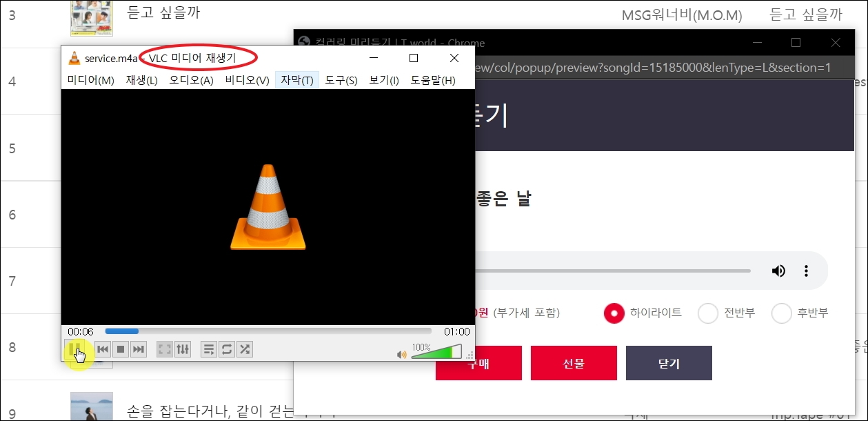Viewport: 868px width, 421px height.
Task: Click the Chrome globe icon in popup title
Action: [303, 42]
